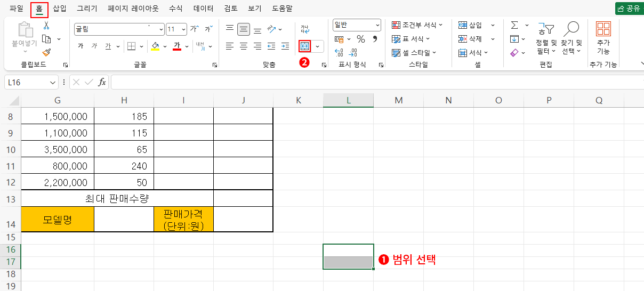Click AutoSum sigma icon

coord(514,25)
